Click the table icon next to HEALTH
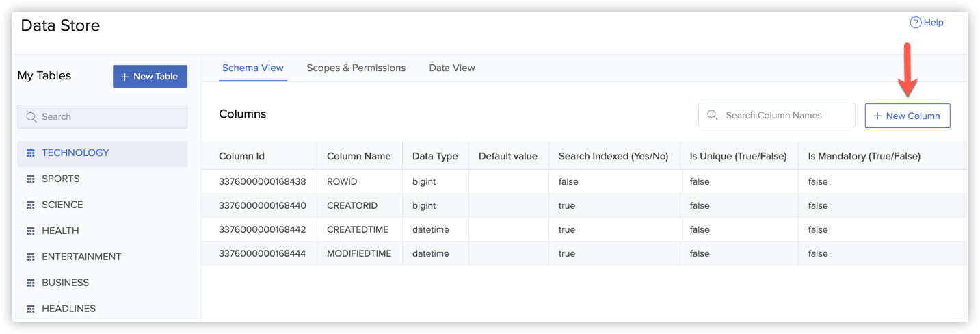Image resolution: width=980 pixels, height=334 pixels. pos(30,231)
